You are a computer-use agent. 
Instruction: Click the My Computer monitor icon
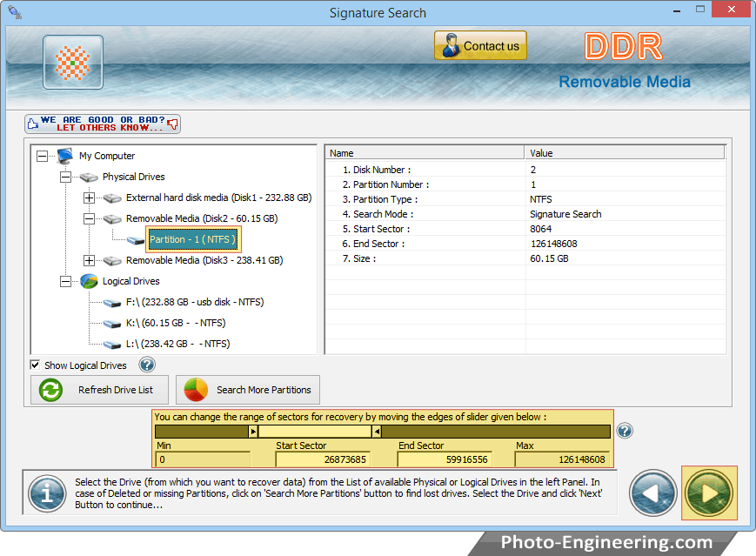pyautogui.click(x=64, y=156)
